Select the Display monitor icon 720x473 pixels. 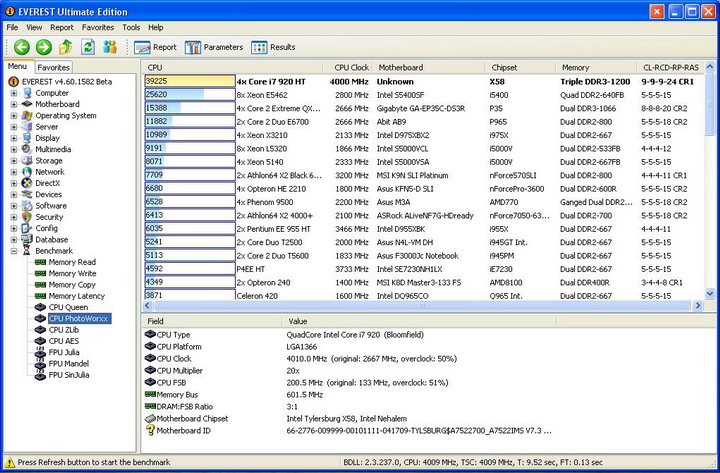point(27,138)
